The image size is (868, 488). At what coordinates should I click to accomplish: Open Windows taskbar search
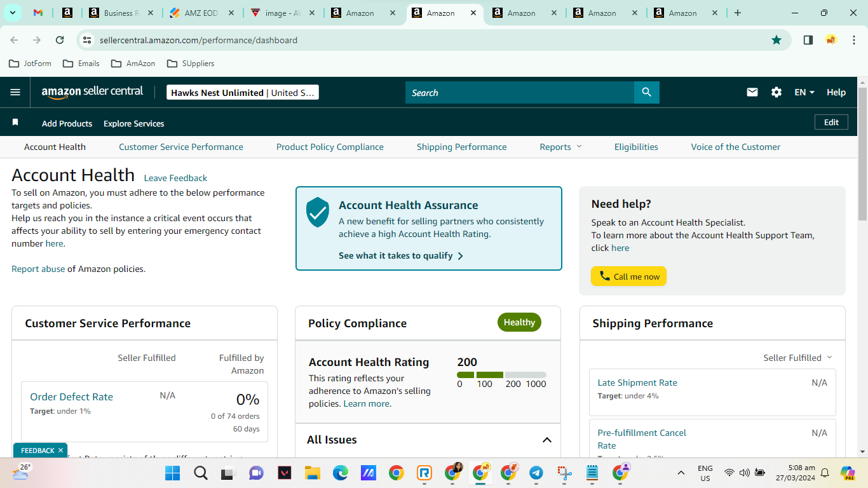pyautogui.click(x=201, y=473)
